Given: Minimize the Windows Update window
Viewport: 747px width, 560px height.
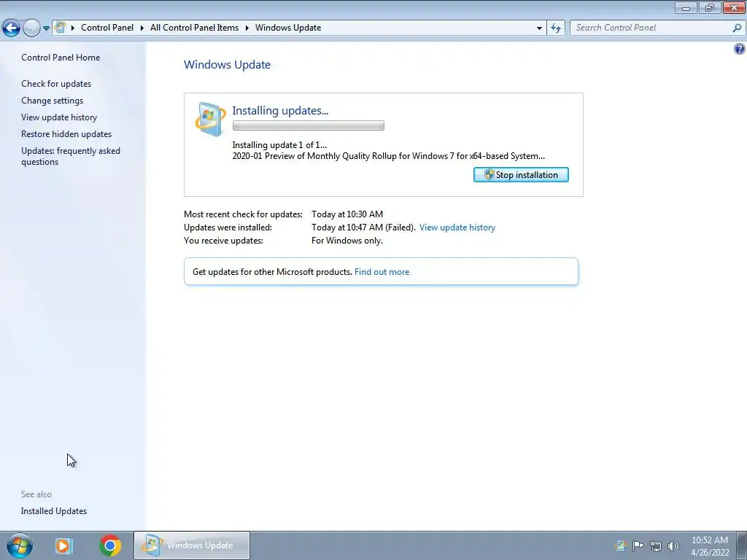Looking at the screenshot, I should tap(686, 7).
